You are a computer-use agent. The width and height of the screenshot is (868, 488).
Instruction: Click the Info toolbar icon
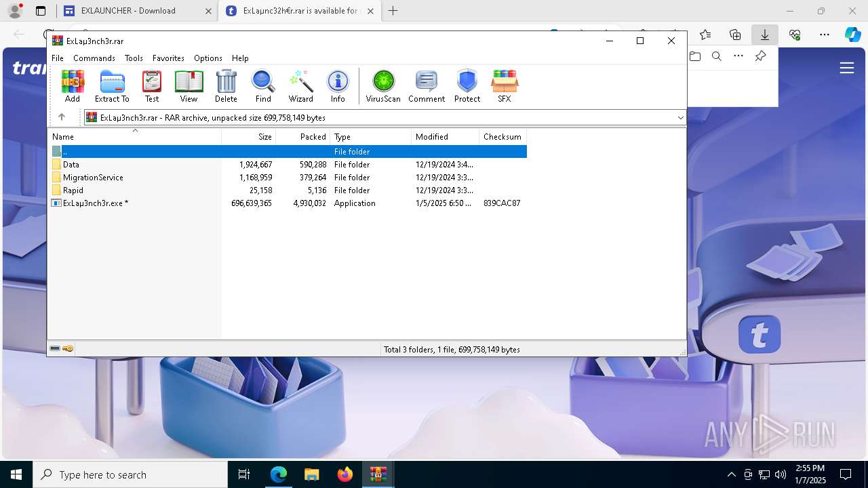click(x=338, y=86)
